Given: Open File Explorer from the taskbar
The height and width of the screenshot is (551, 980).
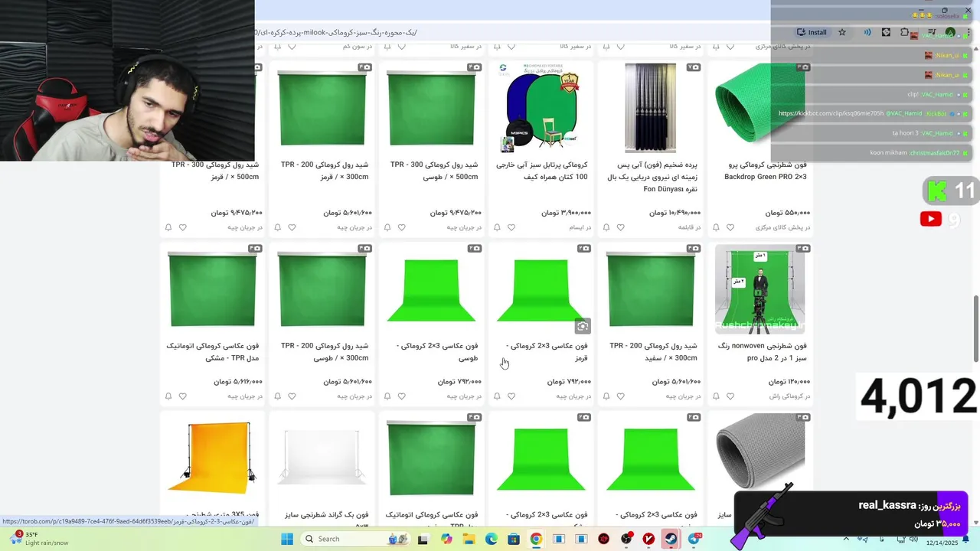Looking at the screenshot, I should pyautogui.click(x=469, y=539).
